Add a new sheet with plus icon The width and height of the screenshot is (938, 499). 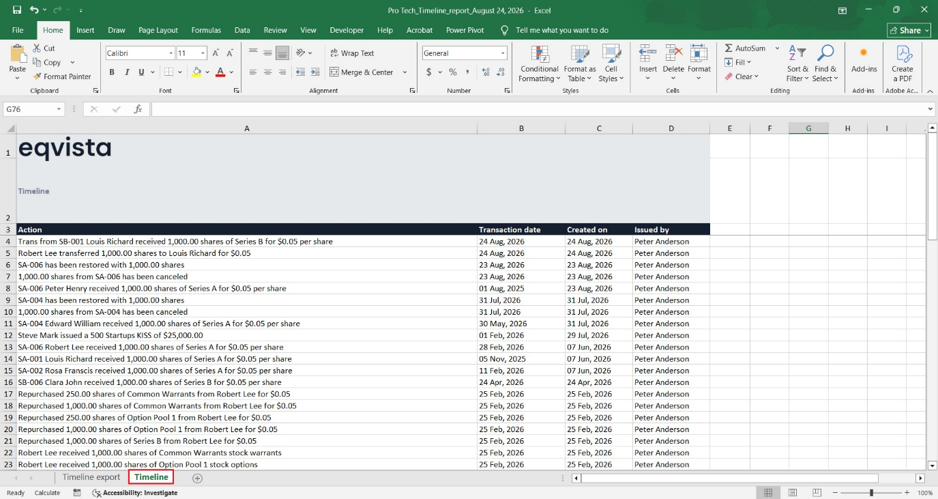click(197, 478)
